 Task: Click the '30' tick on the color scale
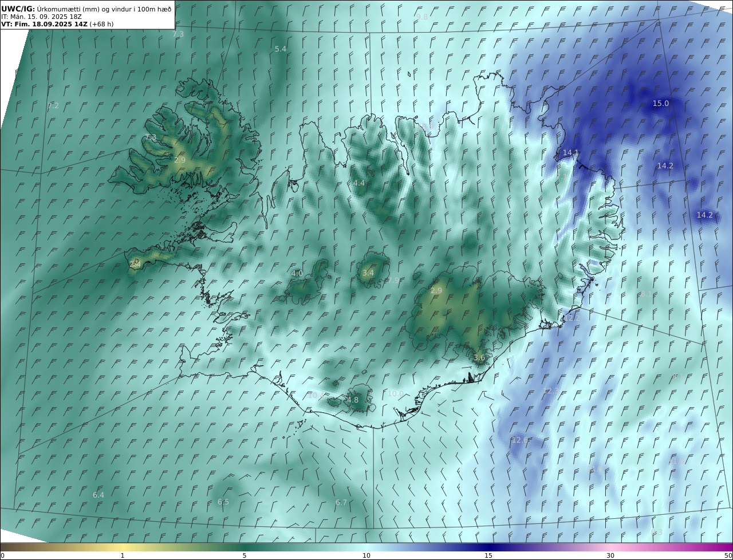pyautogui.click(x=610, y=555)
